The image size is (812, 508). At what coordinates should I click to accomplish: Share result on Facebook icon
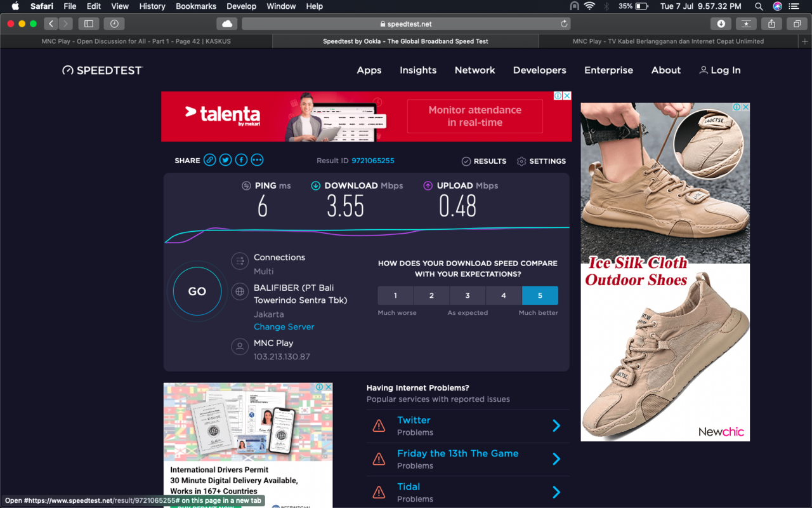pyautogui.click(x=241, y=161)
